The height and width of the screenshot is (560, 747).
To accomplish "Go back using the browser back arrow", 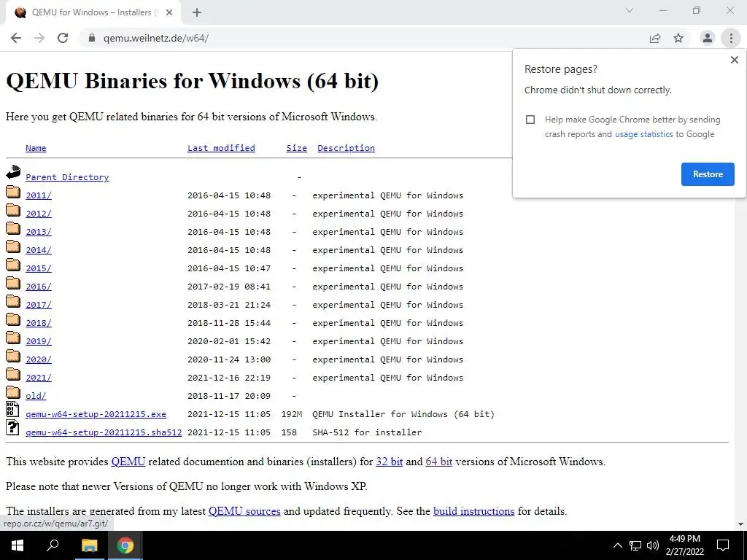I will 16,38.
